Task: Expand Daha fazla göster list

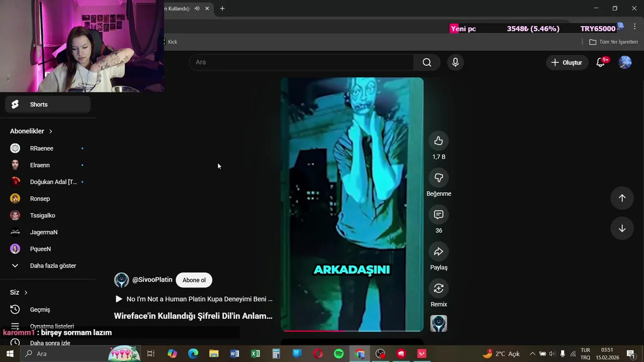Action: pos(48,265)
